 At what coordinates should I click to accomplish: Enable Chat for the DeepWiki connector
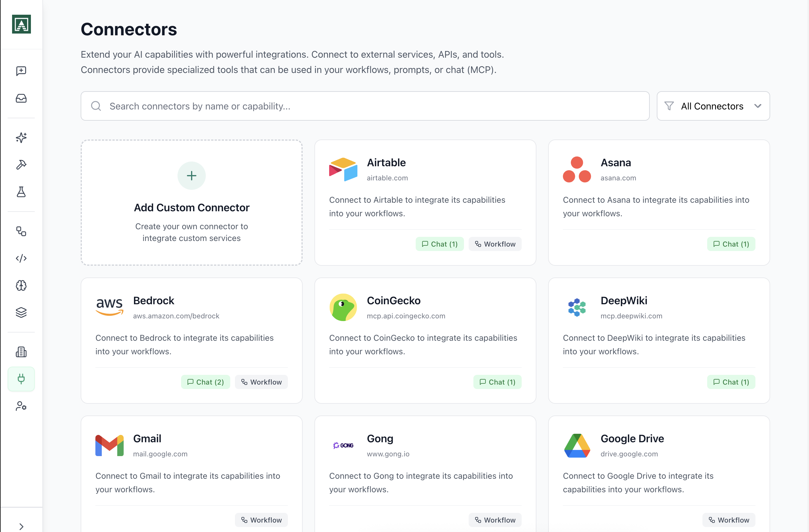click(731, 382)
